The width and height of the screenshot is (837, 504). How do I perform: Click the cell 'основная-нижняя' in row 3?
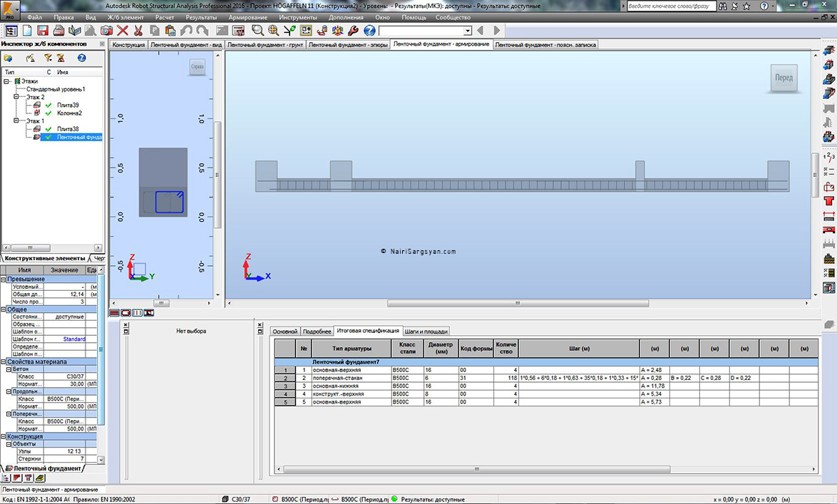(x=351, y=386)
